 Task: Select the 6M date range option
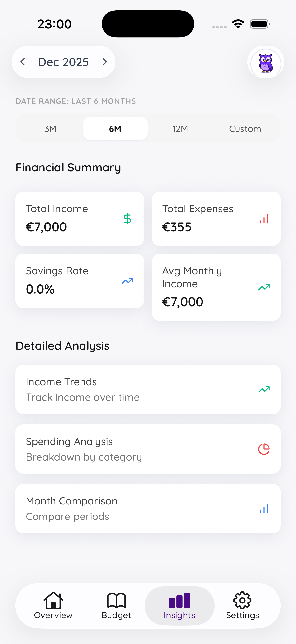[115, 129]
